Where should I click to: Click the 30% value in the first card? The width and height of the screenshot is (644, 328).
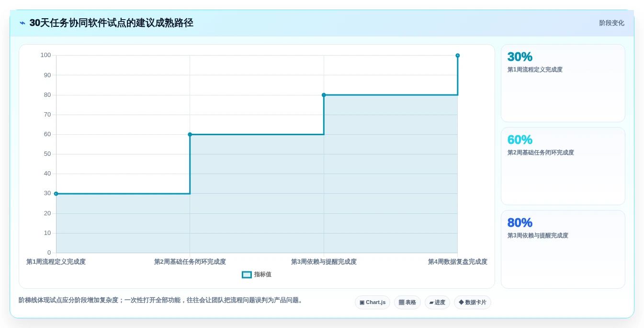click(520, 57)
